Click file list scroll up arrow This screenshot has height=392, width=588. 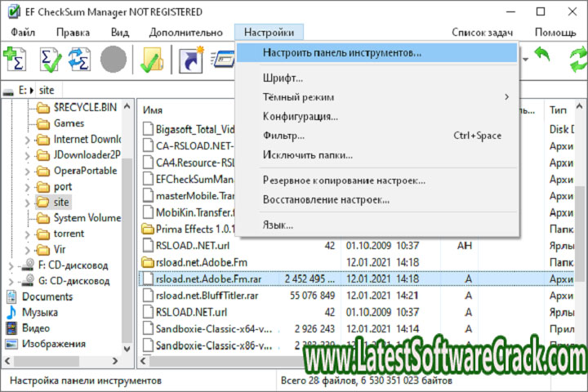[x=580, y=106]
